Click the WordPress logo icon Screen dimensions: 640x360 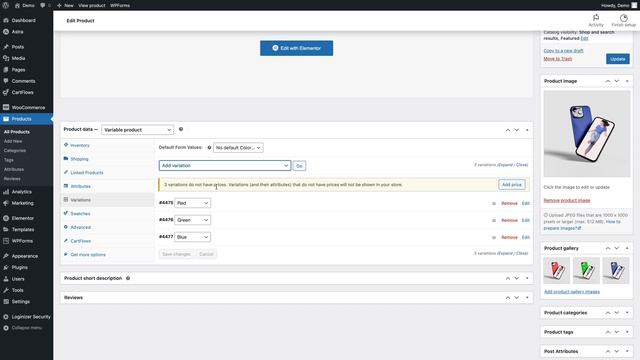pyautogui.click(x=5, y=5)
